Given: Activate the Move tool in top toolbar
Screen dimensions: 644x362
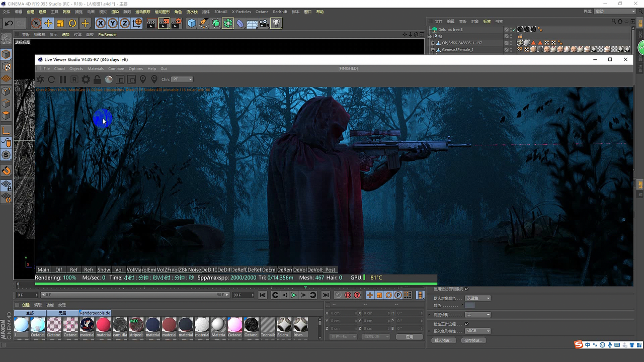Looking at the screenshot, I should 48,23.
